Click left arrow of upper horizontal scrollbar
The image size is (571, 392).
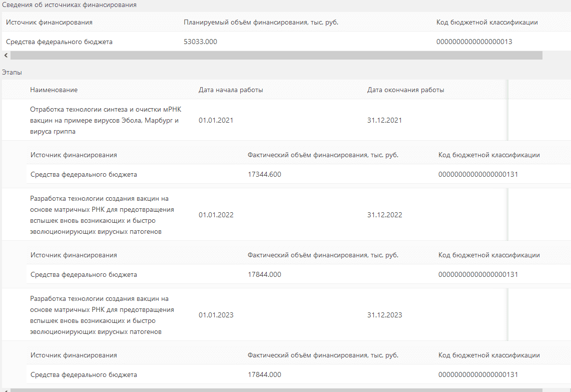pos(6,56)
